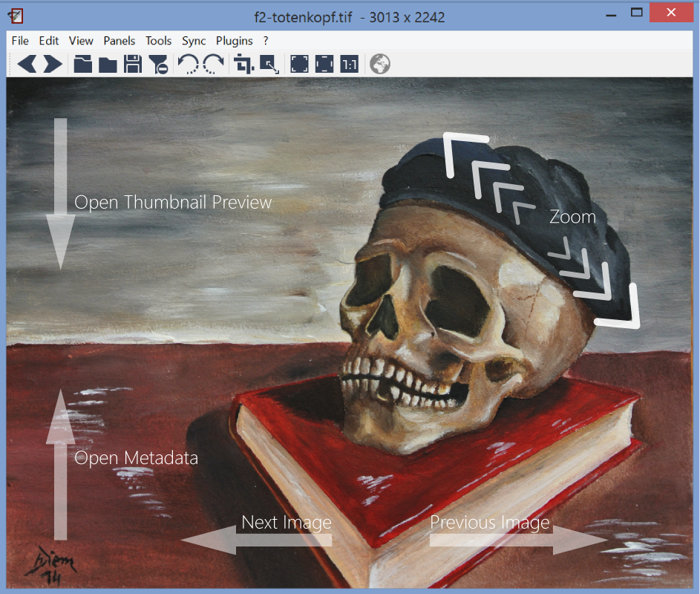Open the Plugins menu
Viewport: 700px width, 594px height.
[x=235, y=41]
